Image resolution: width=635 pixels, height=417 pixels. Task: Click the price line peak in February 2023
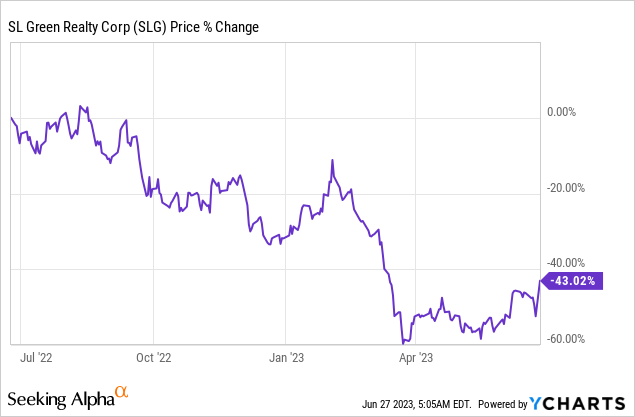[331, 160]
